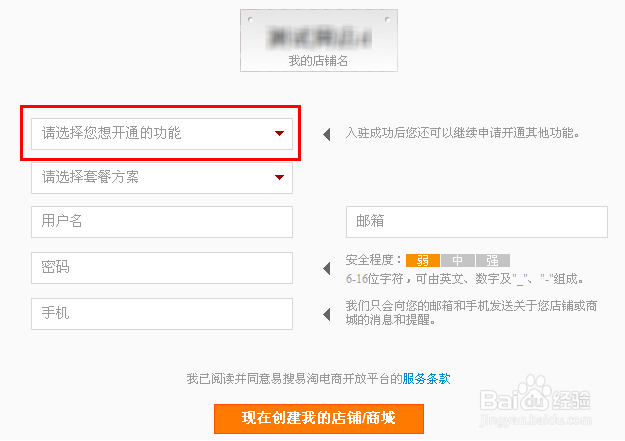The image size is (625, 441).
Task: Click the triangle pointer beside the 入驻成功后 hint
Action: [x=326, y=134]
